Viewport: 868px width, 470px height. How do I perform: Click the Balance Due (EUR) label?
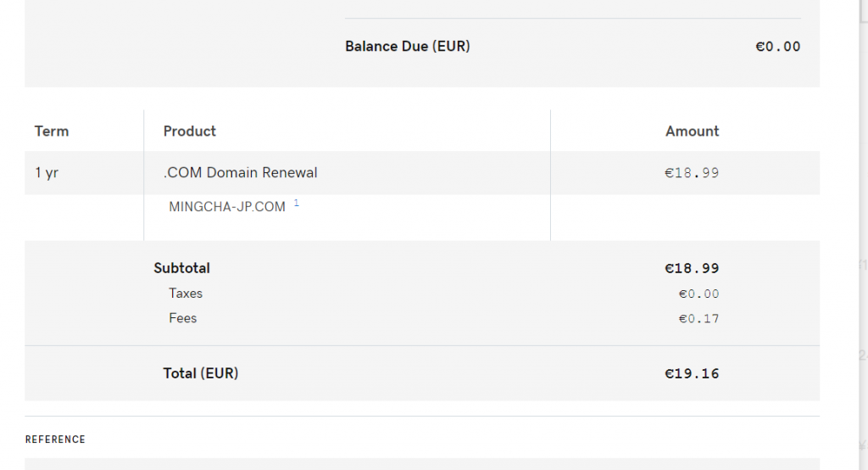(407, 47)
